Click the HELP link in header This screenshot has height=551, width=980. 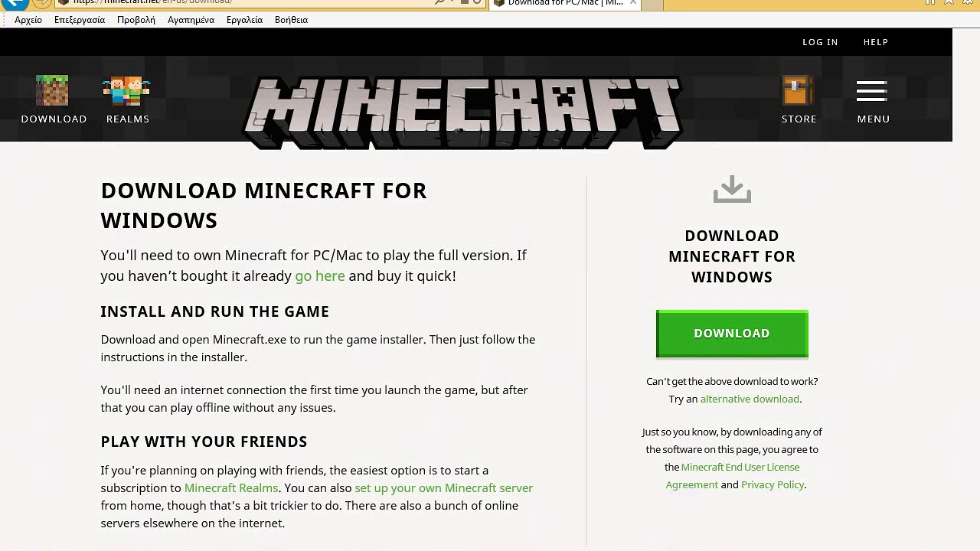tap(876, 42)
